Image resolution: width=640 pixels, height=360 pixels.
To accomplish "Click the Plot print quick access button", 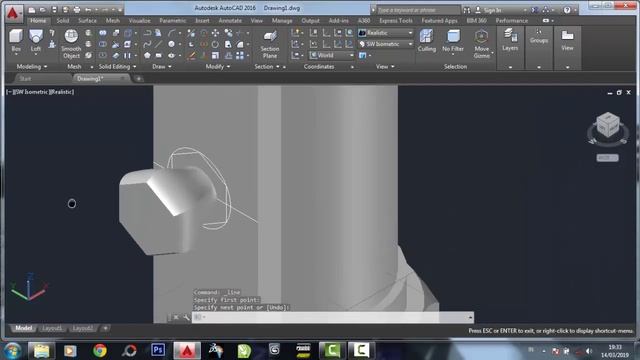I will pos(76,10).
